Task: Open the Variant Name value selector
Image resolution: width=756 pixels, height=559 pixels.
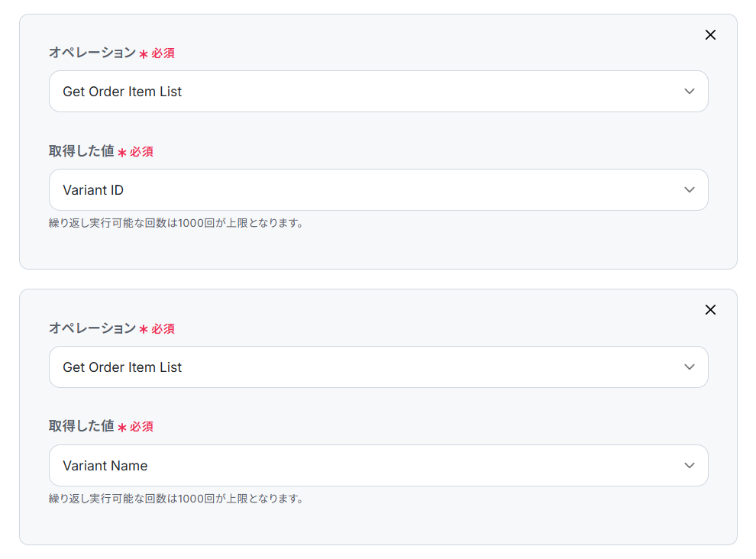Action: tap(379, 465)
